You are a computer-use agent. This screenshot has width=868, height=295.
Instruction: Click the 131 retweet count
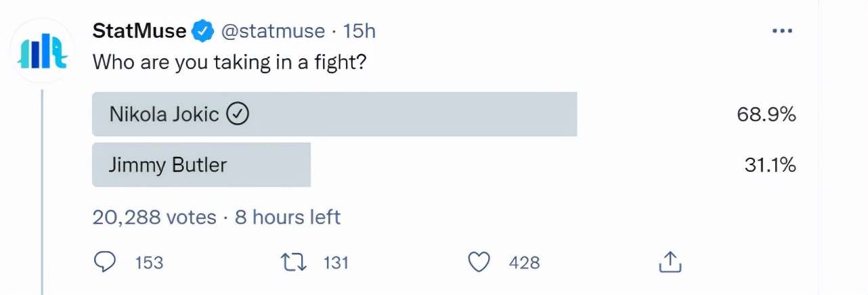click(336, 263)
